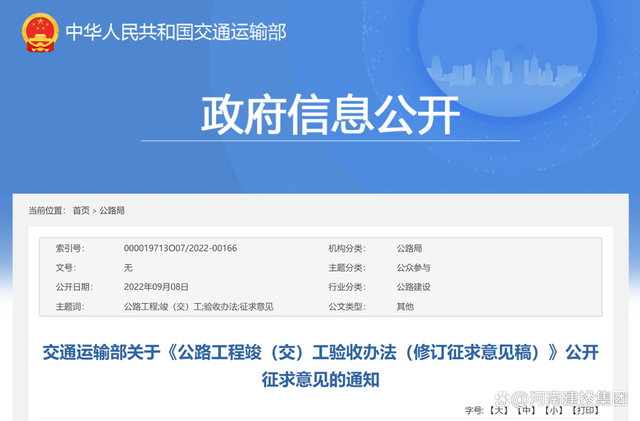Click the 机构分类 value 公路局
The height and width of the screenshot is (421, 640).
point(409,248)
